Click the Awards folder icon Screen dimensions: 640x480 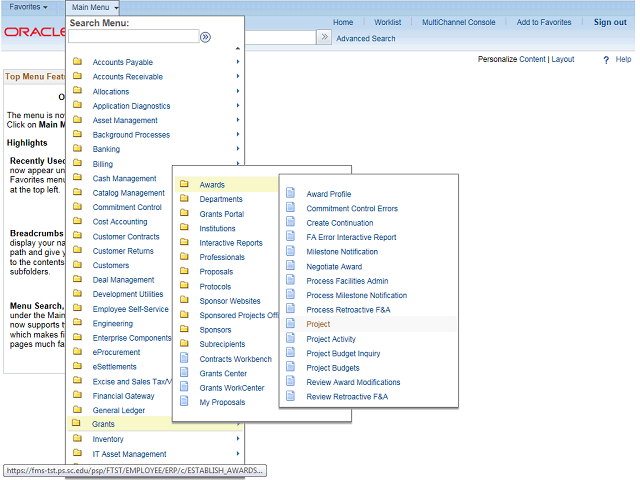click(184, 185)
